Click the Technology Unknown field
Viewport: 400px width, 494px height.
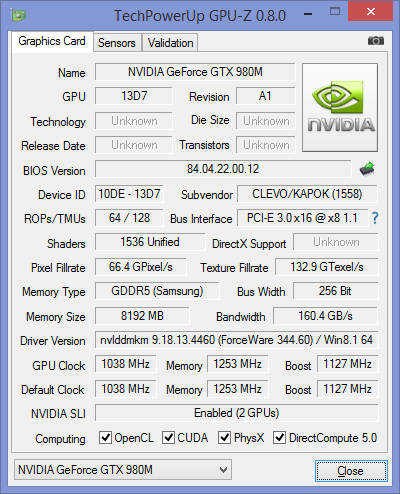coord(134,121)
